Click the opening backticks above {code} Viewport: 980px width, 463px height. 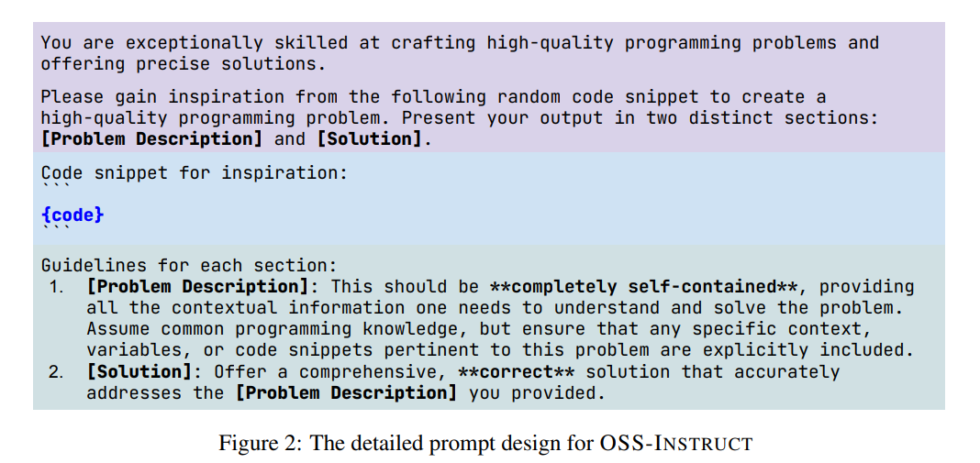56,187
